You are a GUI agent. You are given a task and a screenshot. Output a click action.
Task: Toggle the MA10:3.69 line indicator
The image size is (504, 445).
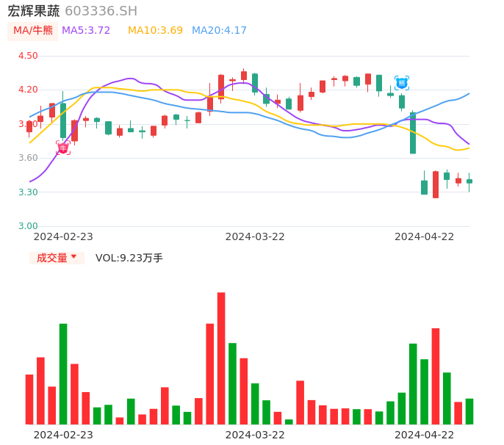(x=155, y=31)
